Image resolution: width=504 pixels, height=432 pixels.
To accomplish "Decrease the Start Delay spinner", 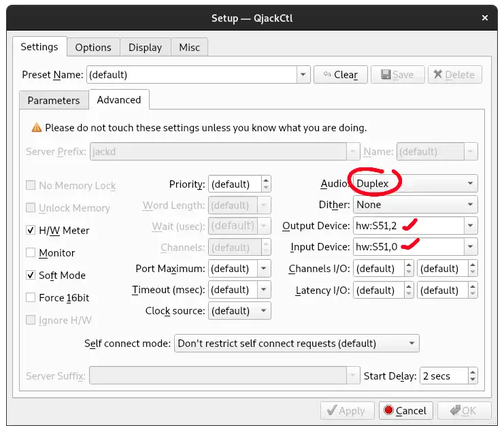I will tap(473, 380).
